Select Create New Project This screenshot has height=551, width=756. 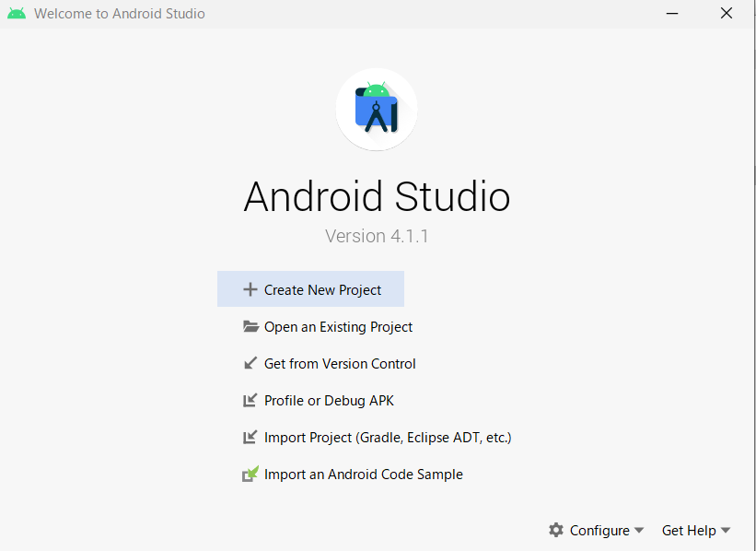[x=310, y=289]
